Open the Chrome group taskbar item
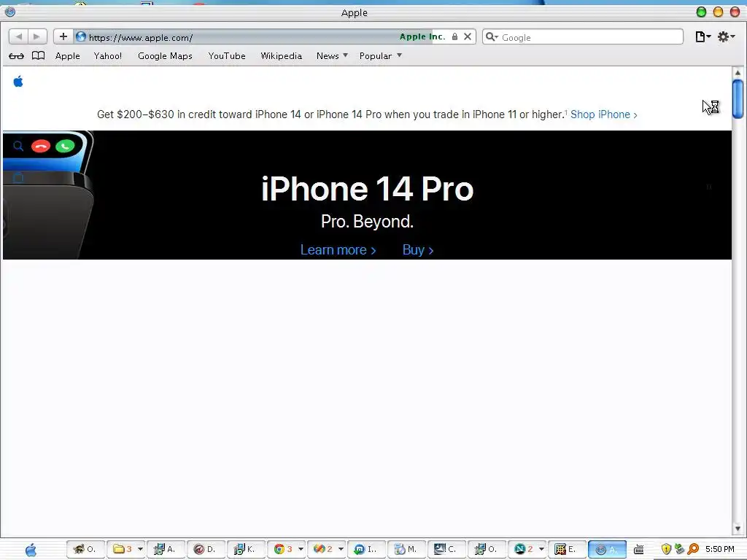Viewport: 747px width, 560px height. [282, 550]
